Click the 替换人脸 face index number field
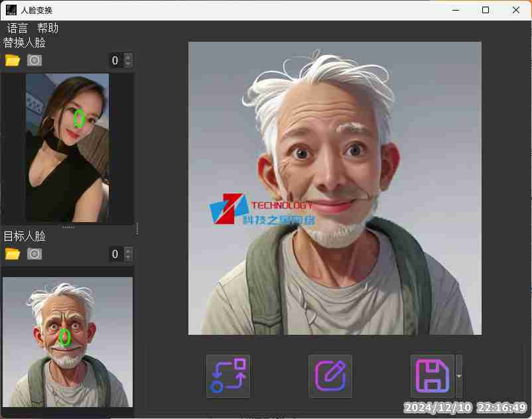Viewport: 532px width, 419px height. [x=115, y=60]
